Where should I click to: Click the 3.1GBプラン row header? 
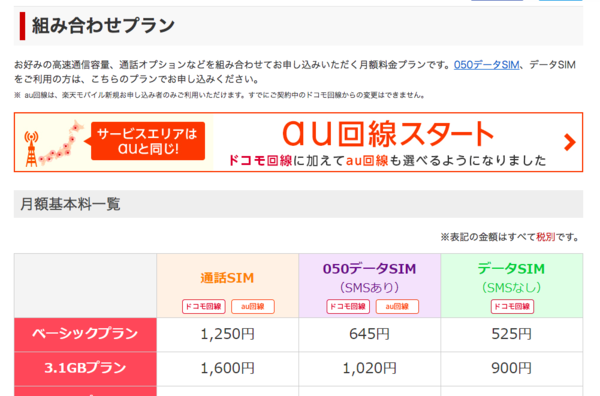point(85,368)
